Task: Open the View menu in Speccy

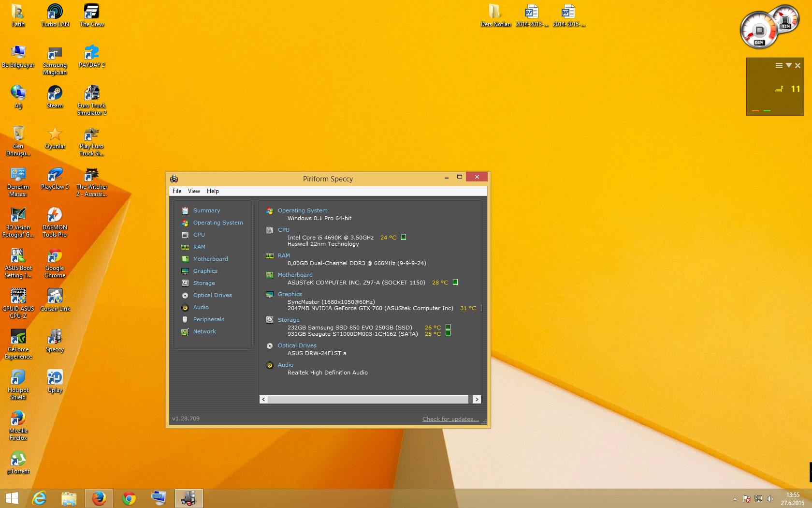Action: pos(194,191)
